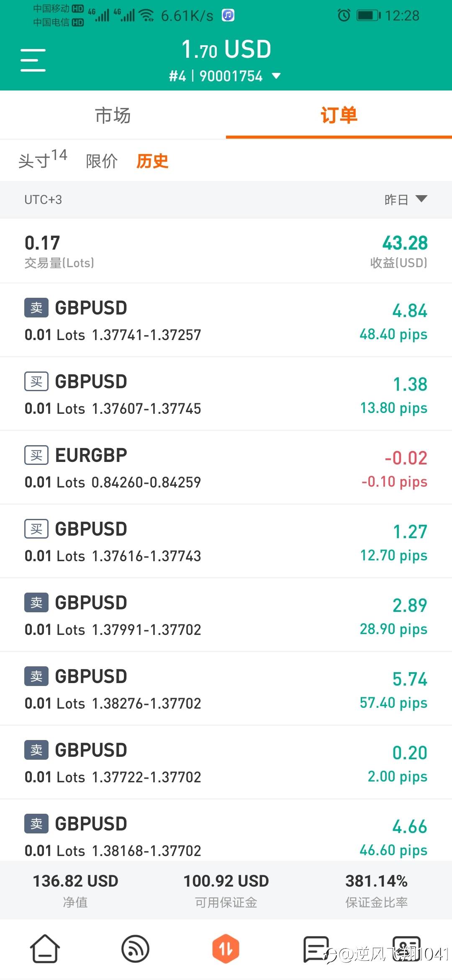Open the profile card icon

tap(406, 949)
